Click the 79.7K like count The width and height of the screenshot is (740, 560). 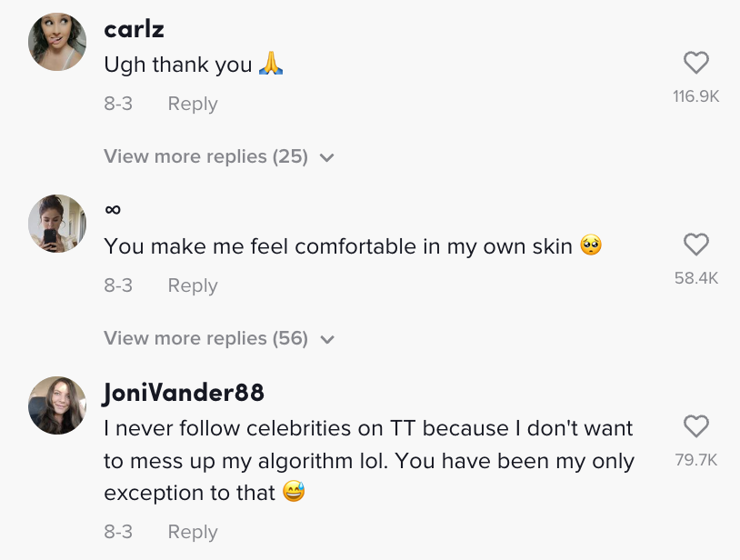click(x=696, y=459)
